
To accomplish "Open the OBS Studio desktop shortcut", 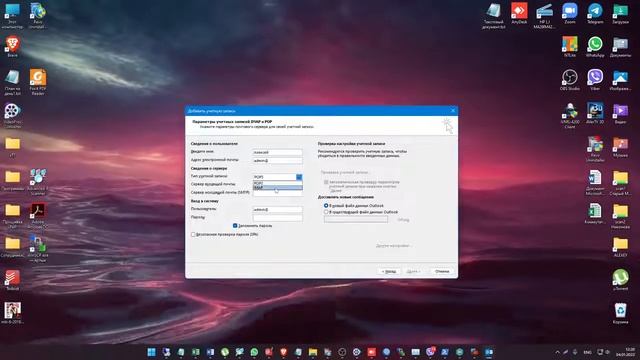I will (570, 80).
